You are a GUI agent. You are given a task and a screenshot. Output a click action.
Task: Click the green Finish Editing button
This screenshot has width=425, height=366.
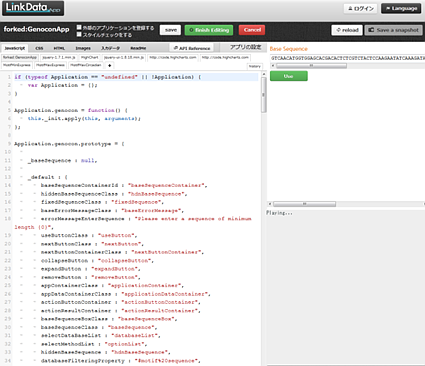[209, 30]
